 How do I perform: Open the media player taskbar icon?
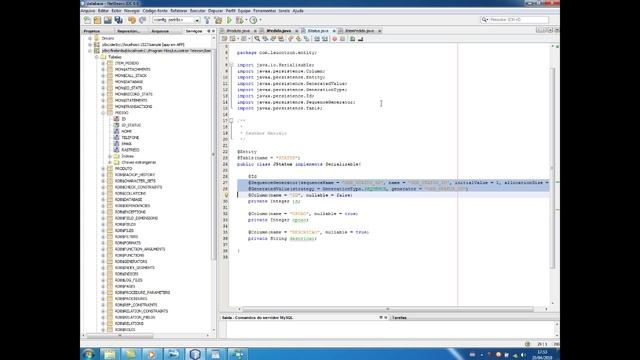click(x=151, y=354)
